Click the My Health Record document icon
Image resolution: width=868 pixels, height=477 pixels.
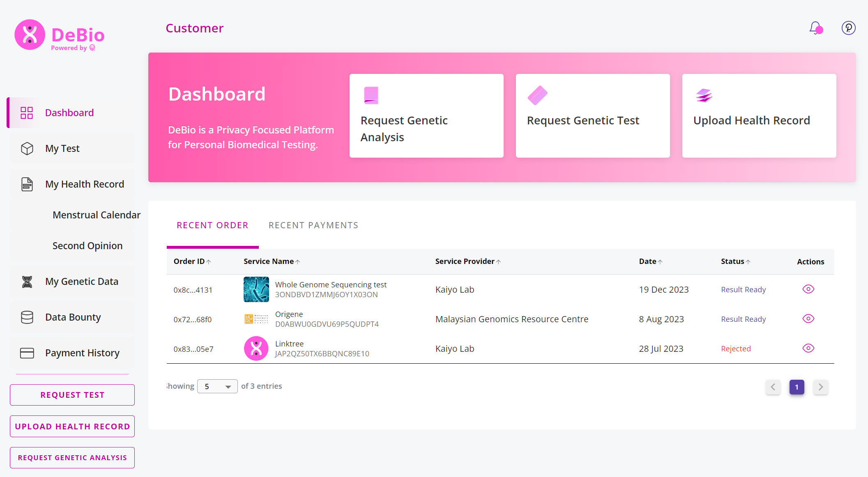pos(27,184)
